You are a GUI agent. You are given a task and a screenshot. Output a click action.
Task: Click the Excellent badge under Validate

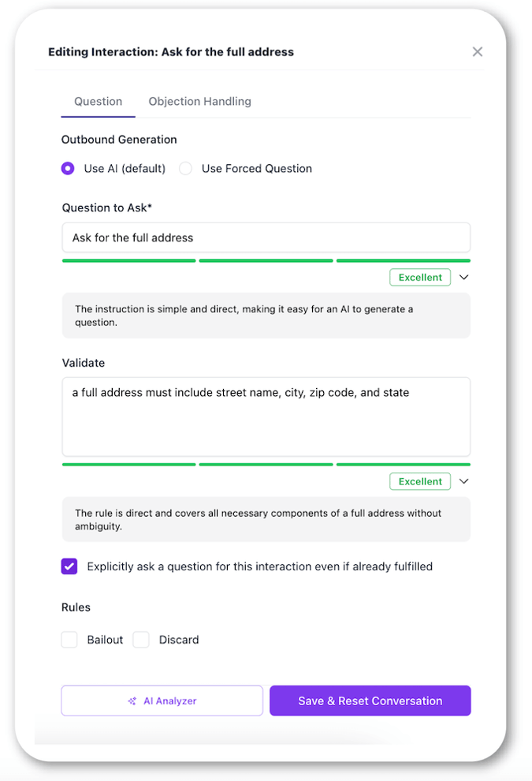pyautogui.click(x=419, y=481)
